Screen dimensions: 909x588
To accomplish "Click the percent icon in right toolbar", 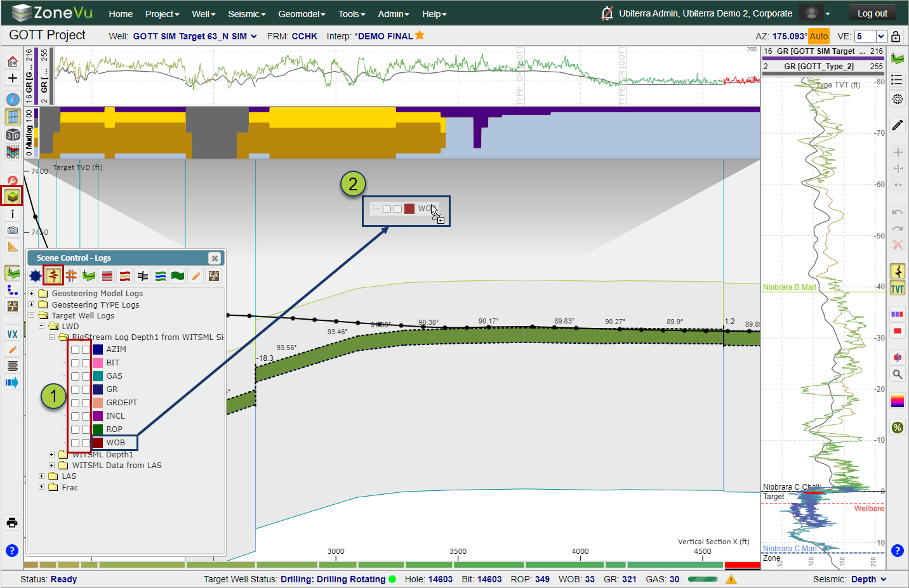I will pos(898,428).
